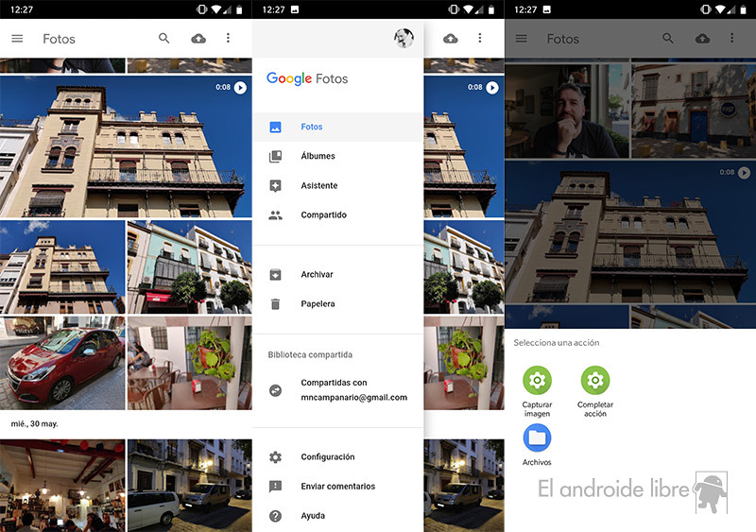756x532 pixels.
Task: Tap Ayuda question mark icon
Action: point(275,516)
